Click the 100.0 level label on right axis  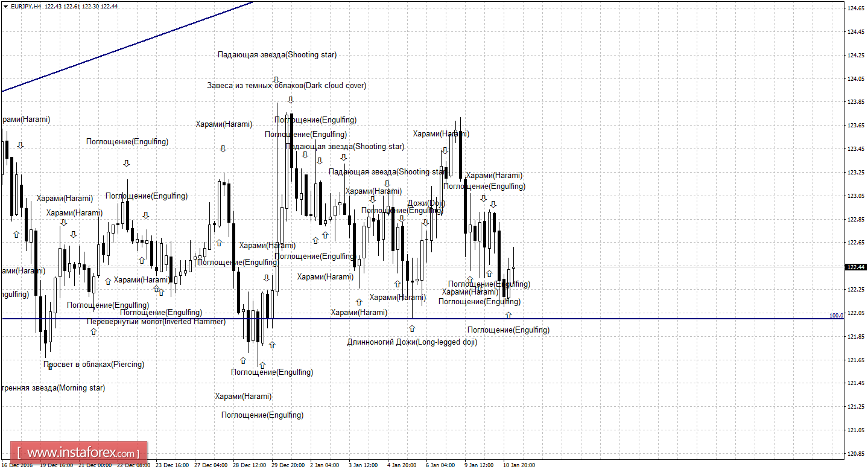(x=835, y=315)
